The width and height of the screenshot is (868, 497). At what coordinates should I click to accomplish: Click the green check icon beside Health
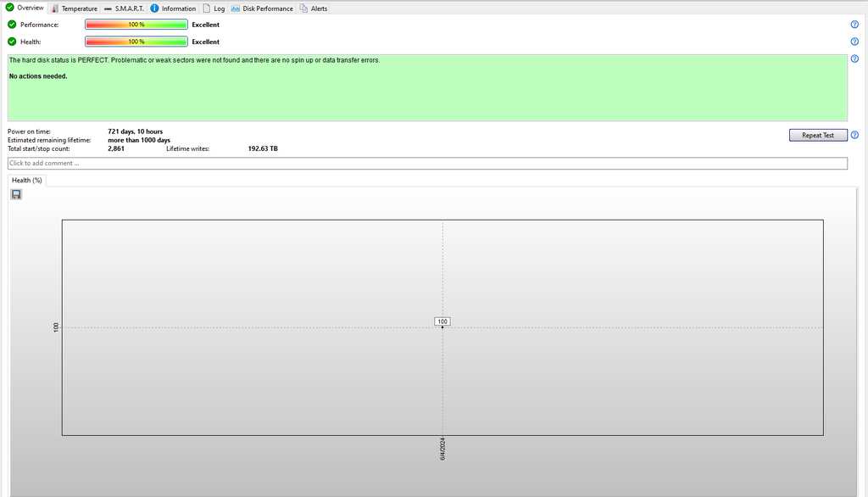point(12,42)
